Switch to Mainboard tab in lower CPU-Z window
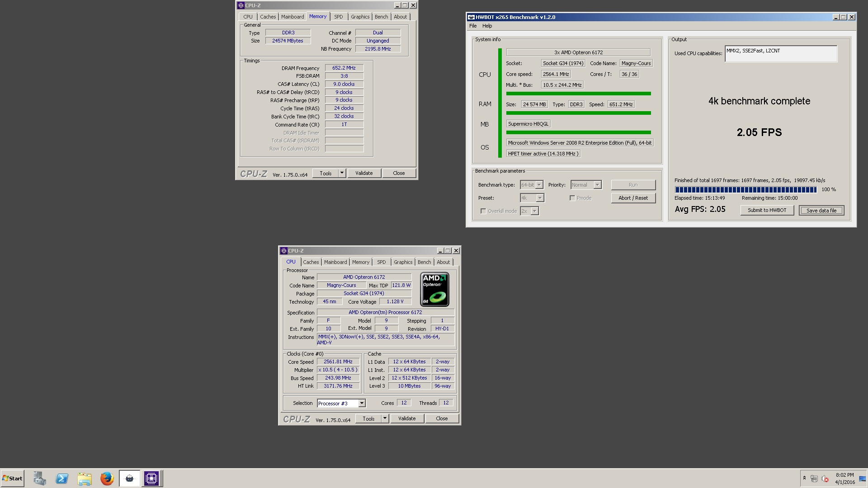 point(335,262)
